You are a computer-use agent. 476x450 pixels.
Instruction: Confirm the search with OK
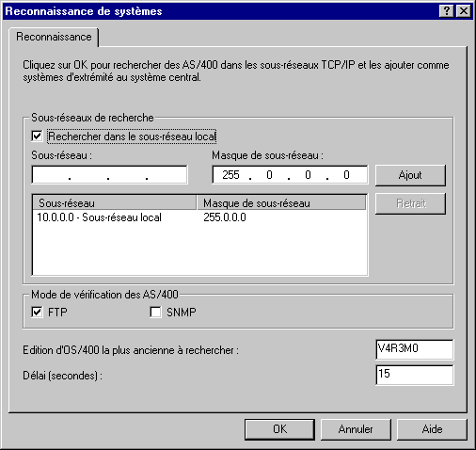tap(279, 429)
